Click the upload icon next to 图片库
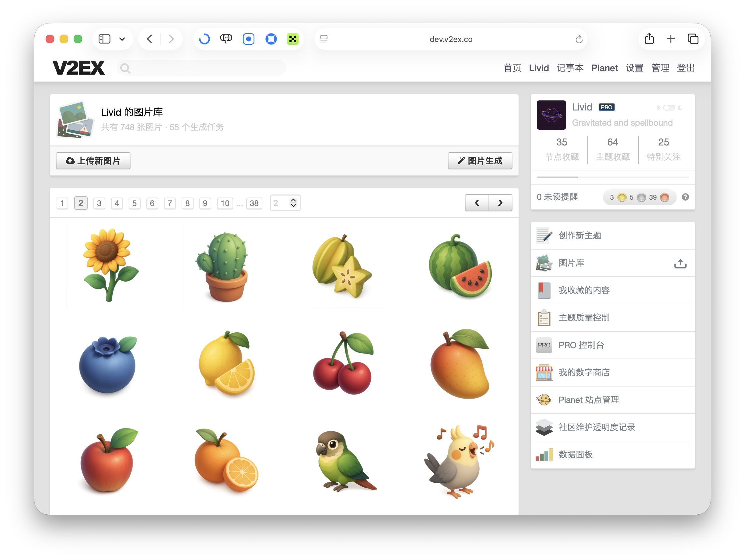Viewport: 745px width, 560px height. click(680, 263)
